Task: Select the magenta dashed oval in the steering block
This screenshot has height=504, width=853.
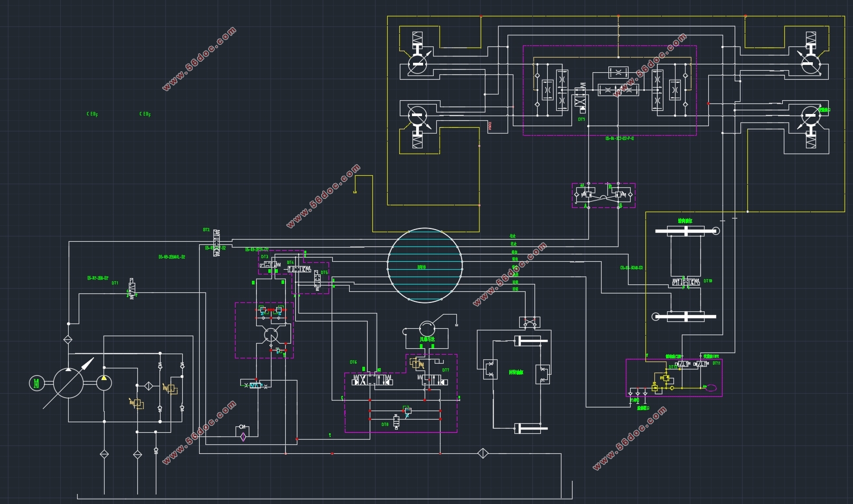Action: (711, 388)
